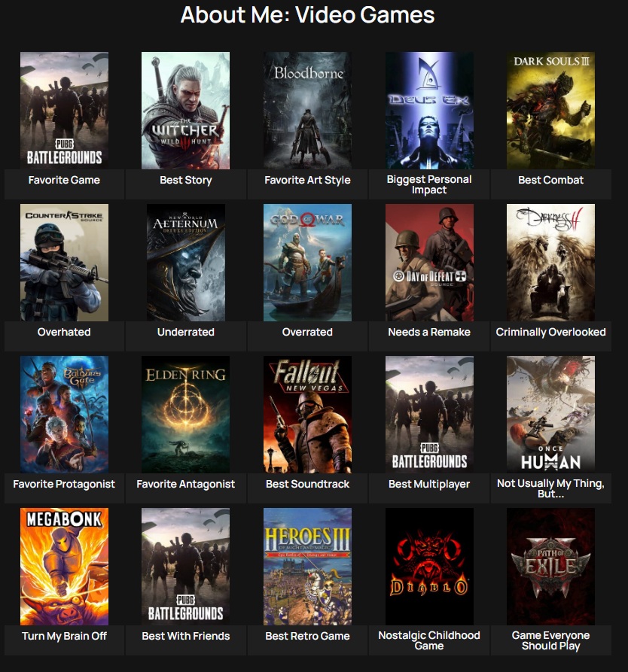Click the Favorite Game label
This screenshot has width=628, height=672.
pyautogui.click(x=64, y=180)
